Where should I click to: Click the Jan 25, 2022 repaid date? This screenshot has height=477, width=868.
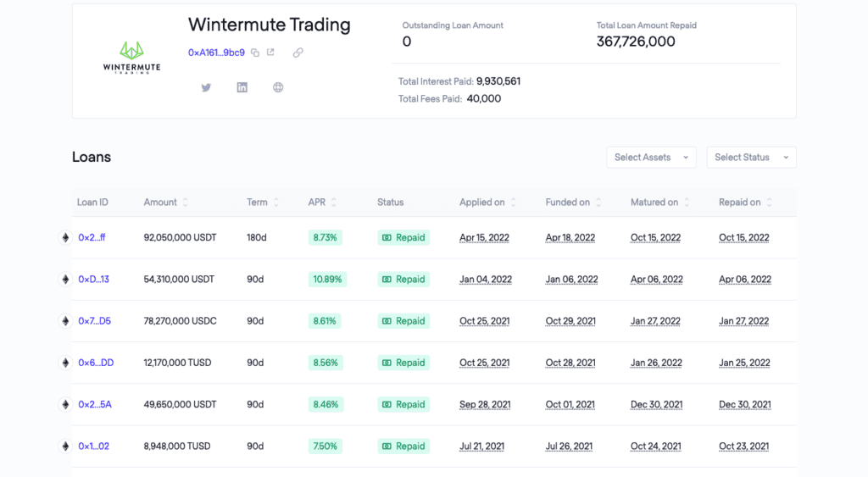tap(744, 363)
